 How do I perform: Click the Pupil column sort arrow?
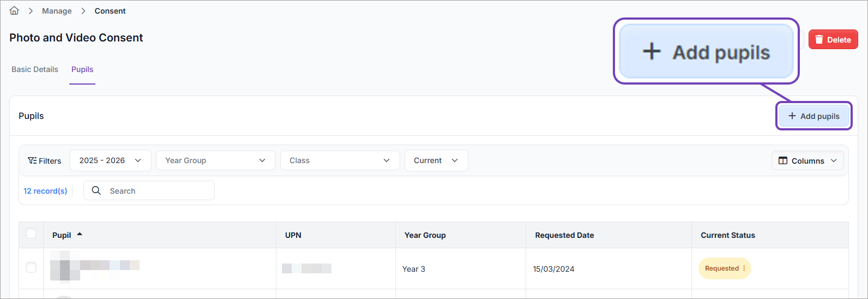[80, 234]
